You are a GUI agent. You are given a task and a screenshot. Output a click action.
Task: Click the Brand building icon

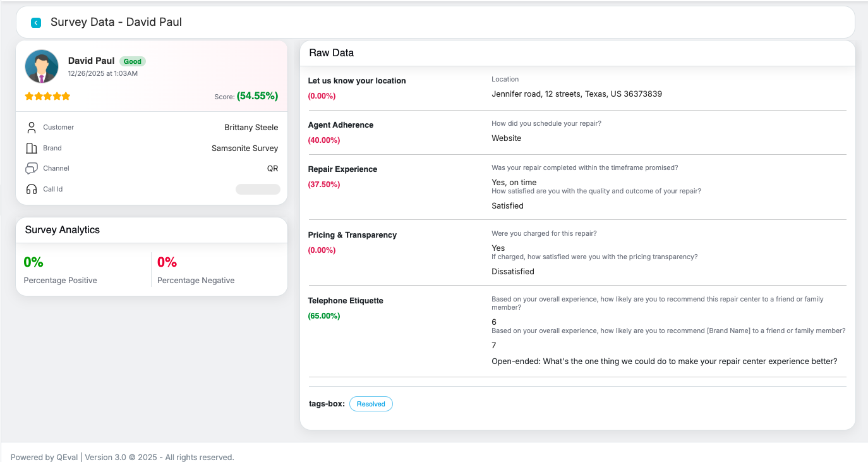click(32, 149)
